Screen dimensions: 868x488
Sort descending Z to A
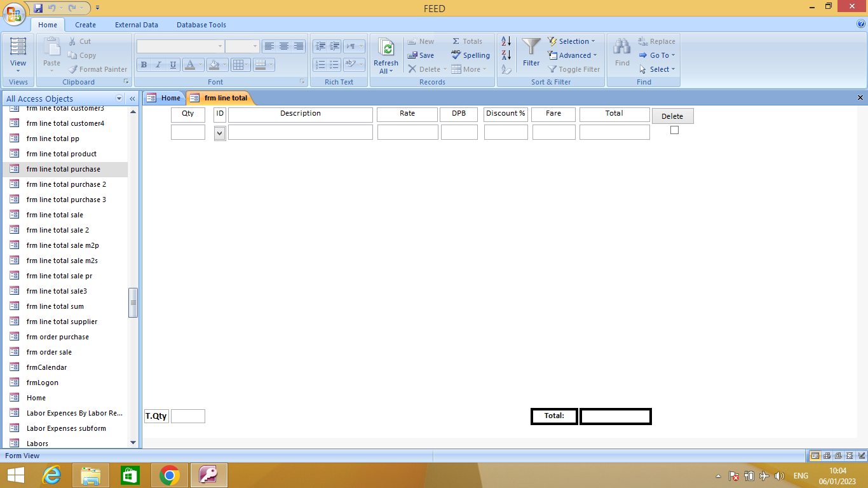coord(506,55)
